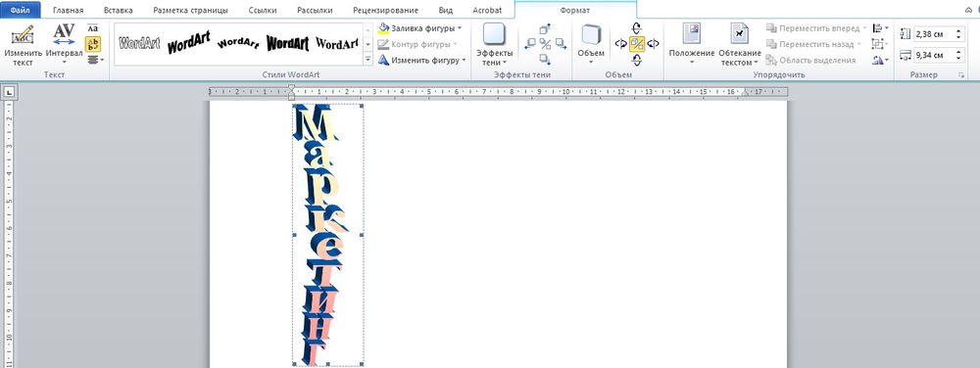Image resolution: width=980 pixels, height=368 pixels.
Task: Select the first WordArt style thumbnail
Action: pyautogui.click(x=139, y=43)
